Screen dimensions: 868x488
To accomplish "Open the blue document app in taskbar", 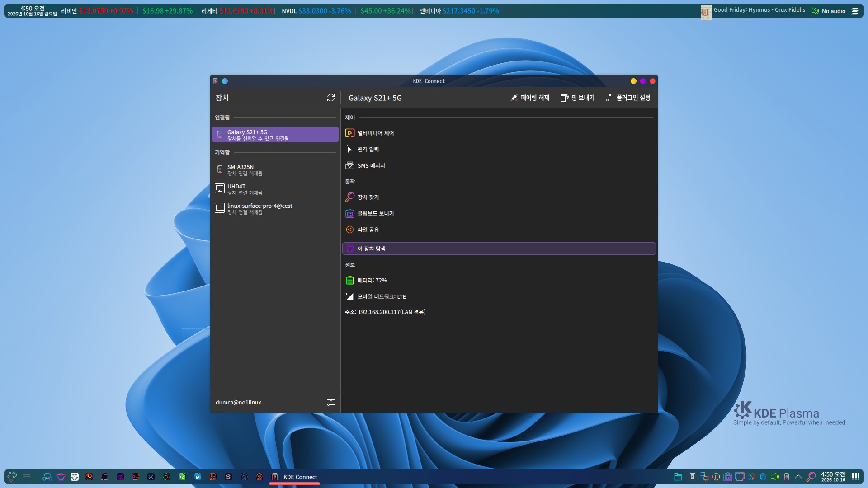I will 198,477.
